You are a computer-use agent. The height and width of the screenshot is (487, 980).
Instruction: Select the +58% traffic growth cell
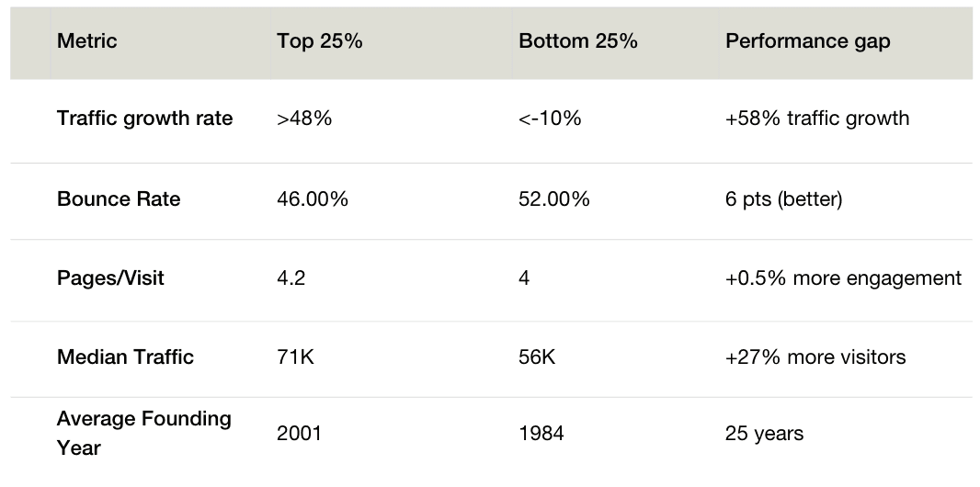pos(817,118)
